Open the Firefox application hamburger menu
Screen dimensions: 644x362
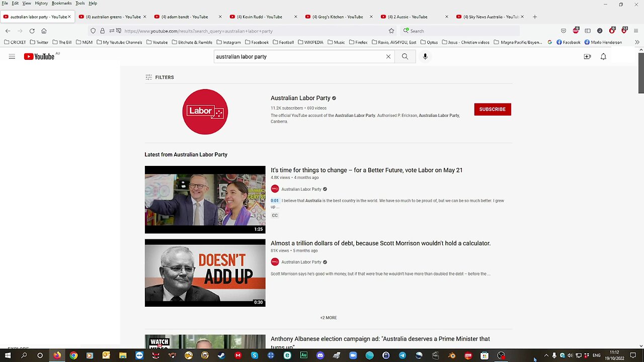click(x=636, y=31)
